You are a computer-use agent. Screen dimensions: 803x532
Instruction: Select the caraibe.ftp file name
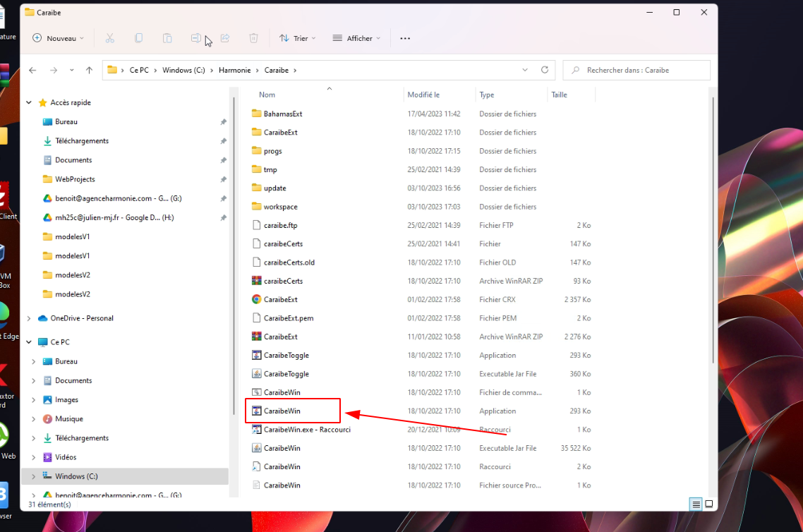tap(281, 225)
